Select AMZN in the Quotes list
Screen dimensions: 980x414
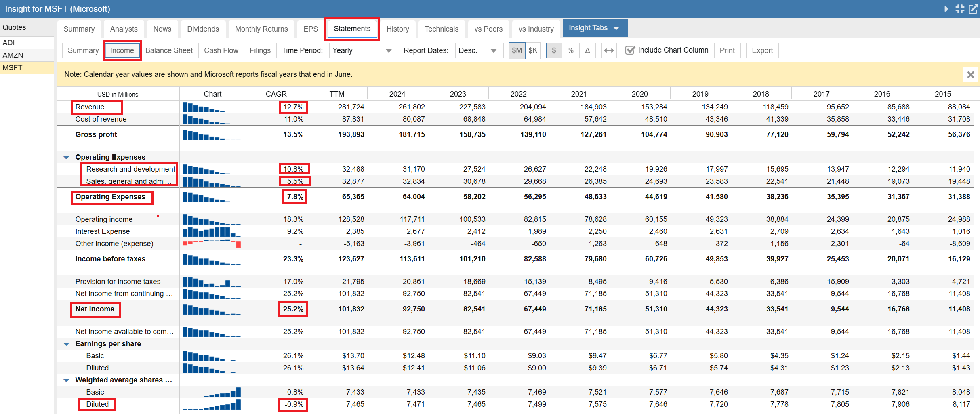click(13, 55)
